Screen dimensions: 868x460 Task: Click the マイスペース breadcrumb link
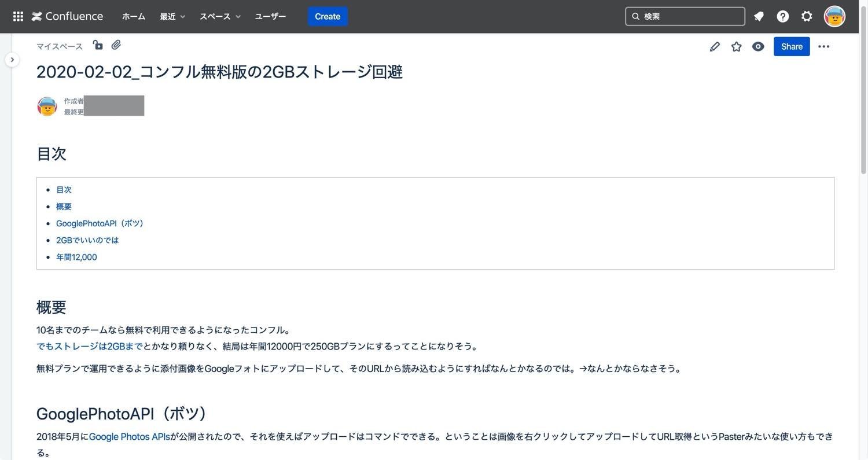point(60,46)
